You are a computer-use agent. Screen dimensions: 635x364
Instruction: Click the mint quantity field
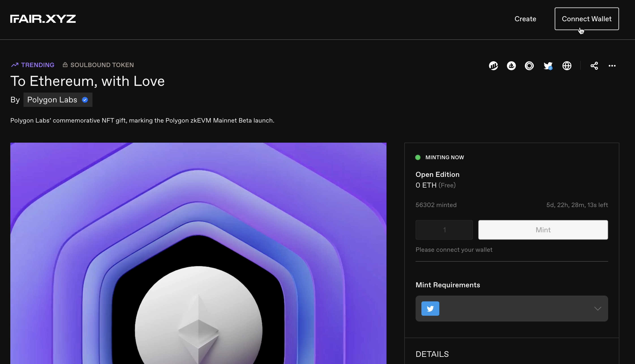pos(444,230)
